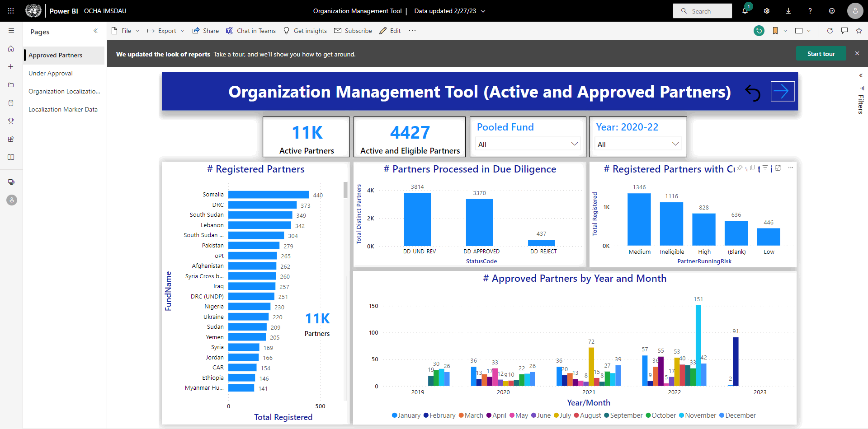Viewport: 868px width, 429px height.
Task: Open the help question mark
Action: pos(810,11)
